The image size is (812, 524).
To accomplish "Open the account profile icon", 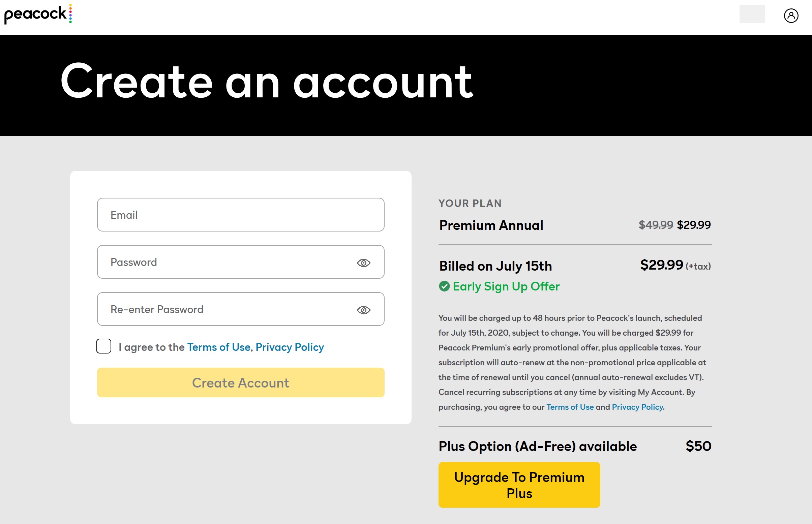I will [x=791, y=16].
